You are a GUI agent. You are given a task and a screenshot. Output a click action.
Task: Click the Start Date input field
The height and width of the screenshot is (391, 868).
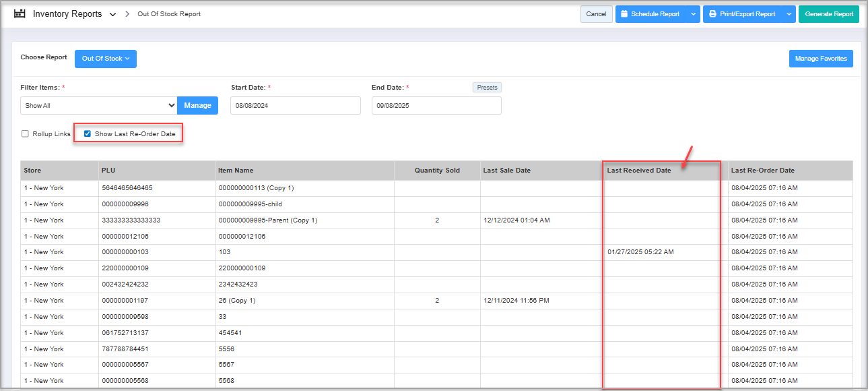pyautogui.click(x=295, y=106)
